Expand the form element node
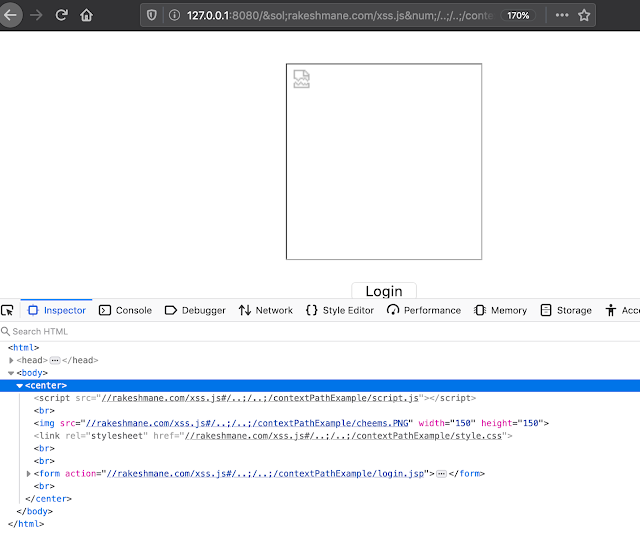The height and width of the screenshot is (558, 640). [29, 473]
